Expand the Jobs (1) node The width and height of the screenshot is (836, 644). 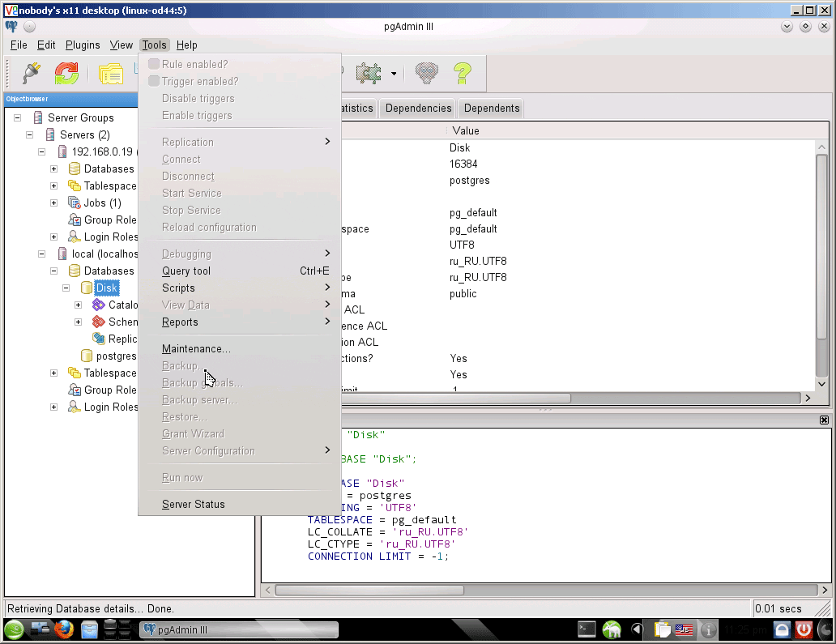click(x=53, y=203)
